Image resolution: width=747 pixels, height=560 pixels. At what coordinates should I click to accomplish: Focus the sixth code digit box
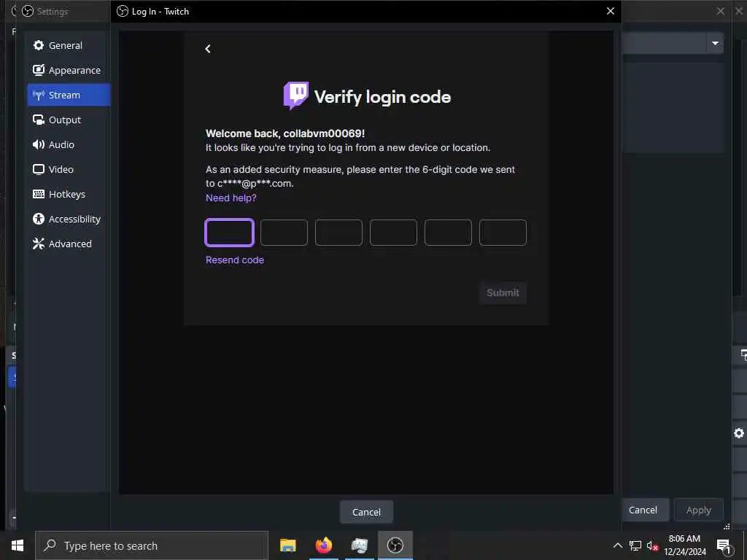pyautogui.click(x=503, y=233)
